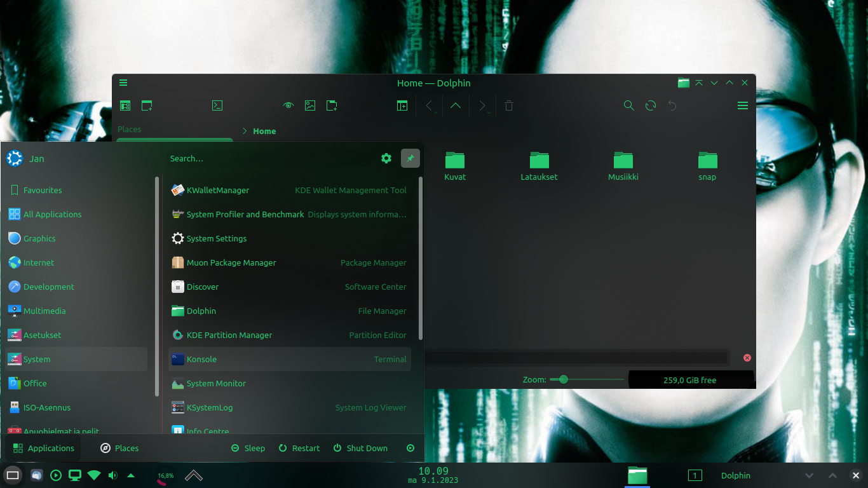Image resolution: width=868 pixels, height=488 pixels.
Task: Click the Dolphin toolbar icon left of new-tab
Action: click(x=125, y=105)
